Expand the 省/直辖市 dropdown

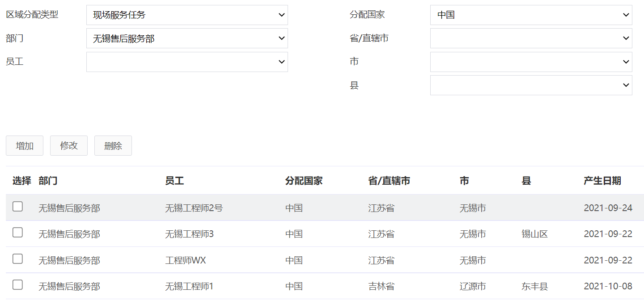(531, 38)
